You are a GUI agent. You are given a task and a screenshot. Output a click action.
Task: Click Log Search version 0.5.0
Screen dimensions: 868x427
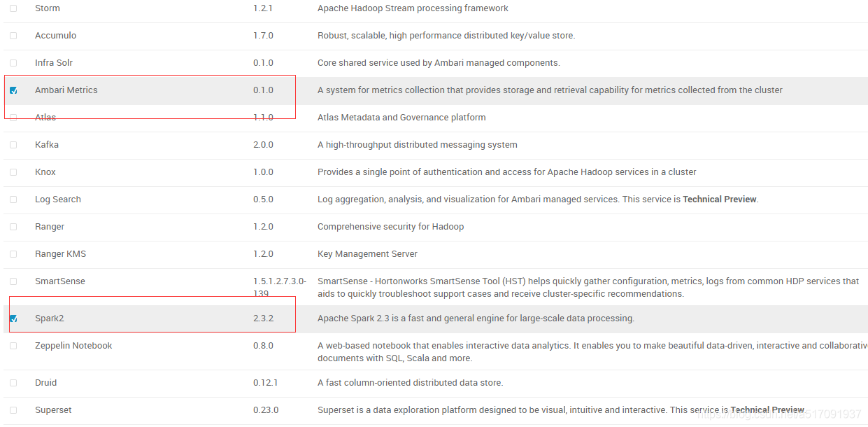(x=264, y=199)
